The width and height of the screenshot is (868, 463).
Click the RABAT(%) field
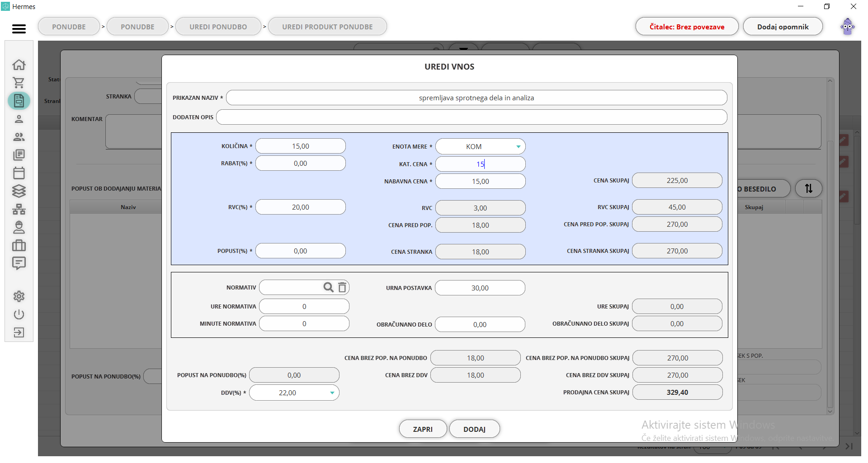301,163
